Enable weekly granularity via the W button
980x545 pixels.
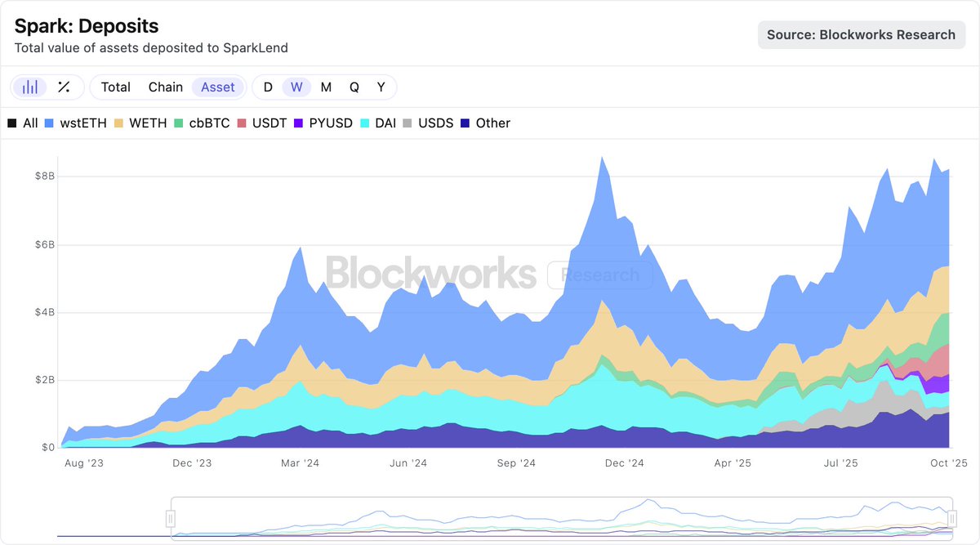point(296,86)
